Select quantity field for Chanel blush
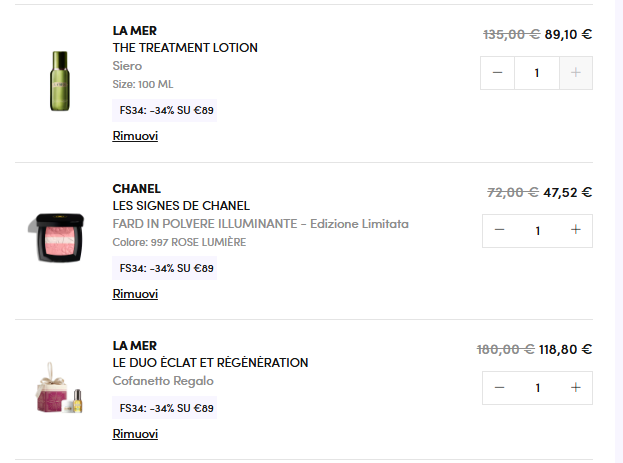The height and width of the screenshot is (463, 623). coord(537,230)
